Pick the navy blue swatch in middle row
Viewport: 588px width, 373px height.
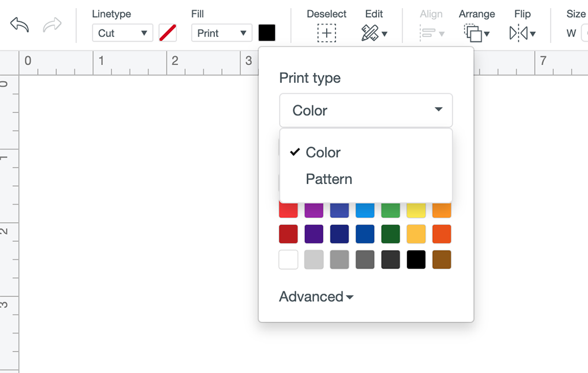[x=339, y=234]
